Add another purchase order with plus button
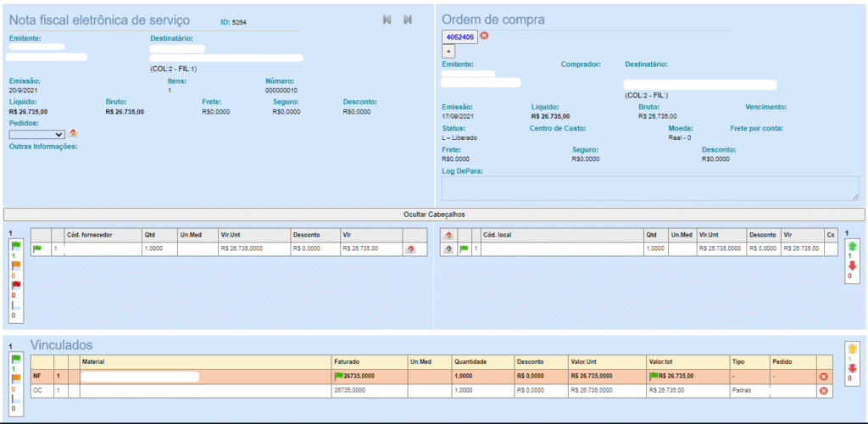Viewport: 868px width, 424px height. click(449, 52)
